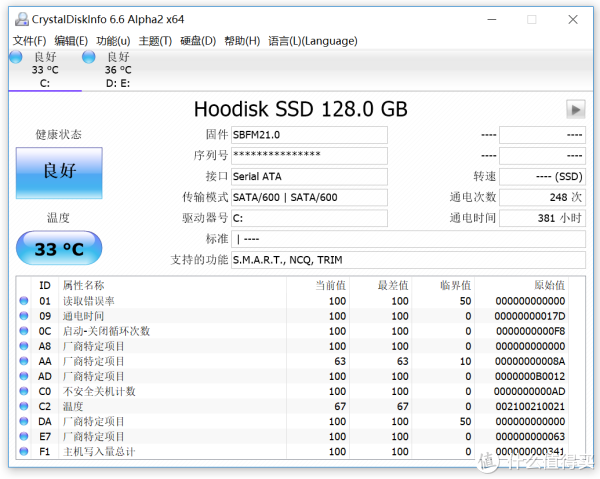The image size is (600, 479).
Task: Open the 硬盘(D) menu
Action: coord(198,41)
